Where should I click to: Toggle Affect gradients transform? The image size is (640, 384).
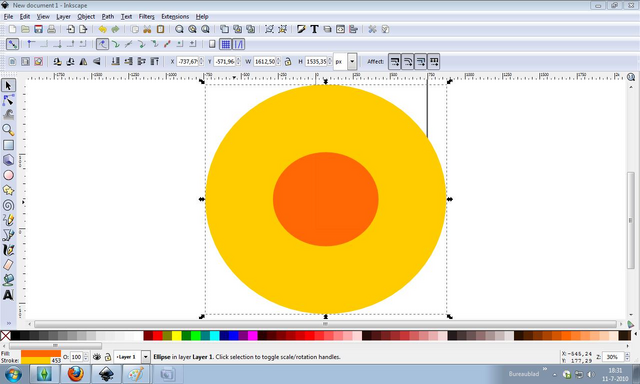click(x=420, y=62)
